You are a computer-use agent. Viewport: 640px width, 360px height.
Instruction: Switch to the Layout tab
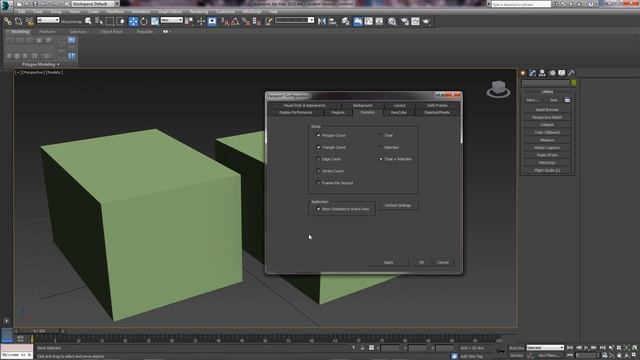coord(399,105)
